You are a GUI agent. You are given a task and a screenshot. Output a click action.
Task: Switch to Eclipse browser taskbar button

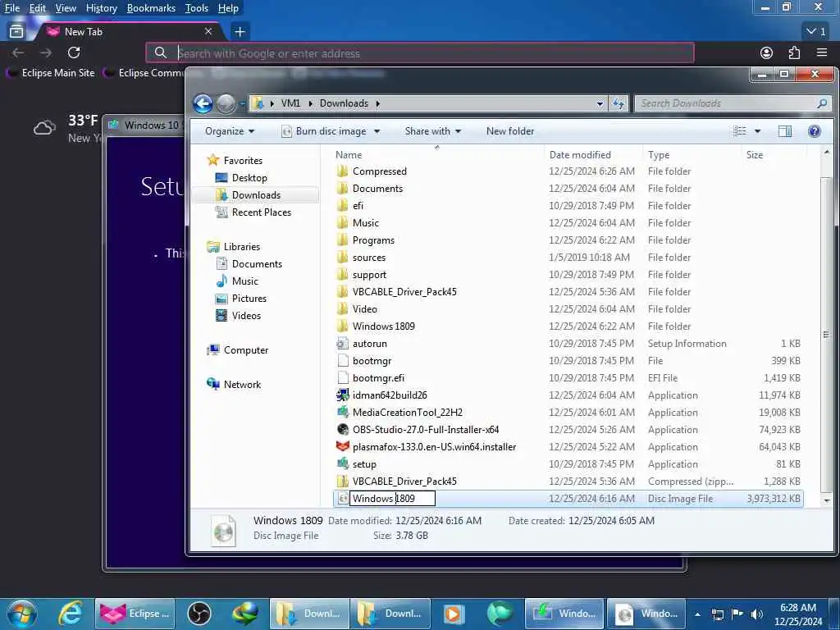click(x=135, y=614)
